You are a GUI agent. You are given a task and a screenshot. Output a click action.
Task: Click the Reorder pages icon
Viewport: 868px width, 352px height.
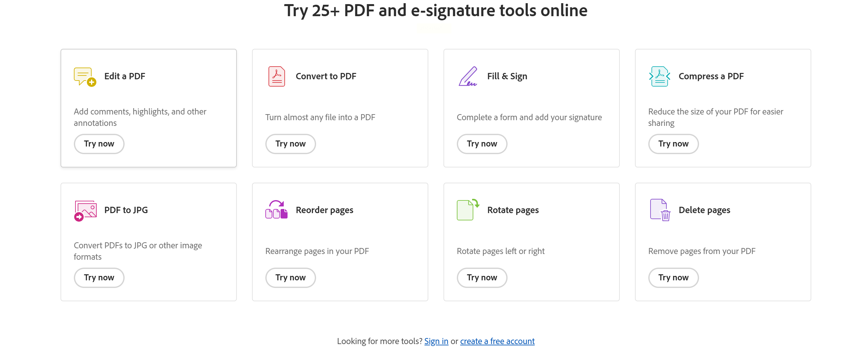click(x=276, y=209)
